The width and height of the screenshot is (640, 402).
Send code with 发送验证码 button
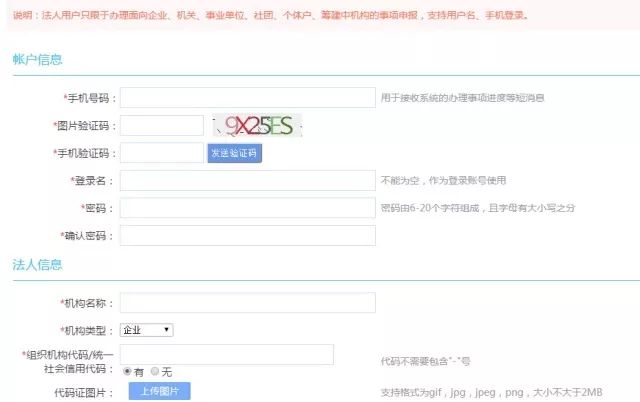tap(235, 153)
